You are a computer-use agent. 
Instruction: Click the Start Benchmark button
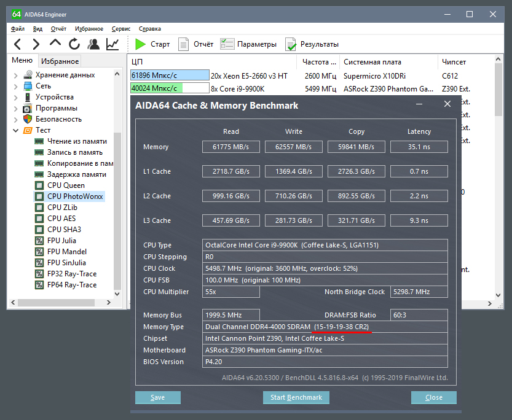(x=296, y=397)
